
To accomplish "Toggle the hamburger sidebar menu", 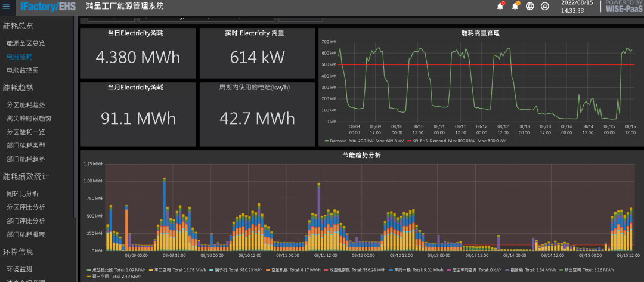I will 7,7.
